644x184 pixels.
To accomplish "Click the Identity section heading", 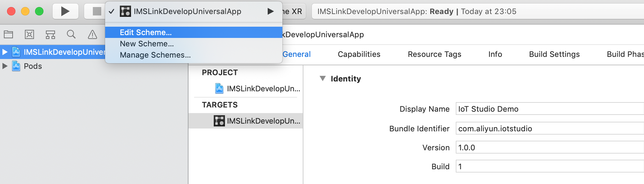I will [345, 79].
